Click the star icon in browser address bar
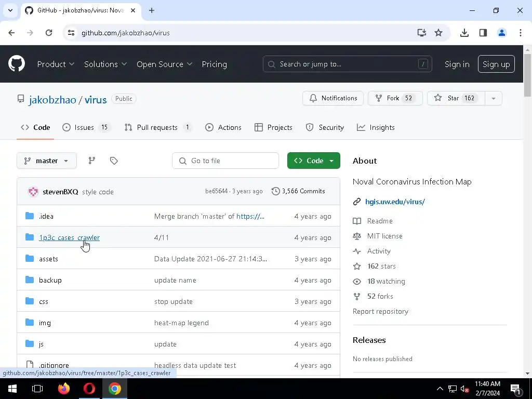 pos(438,33)
